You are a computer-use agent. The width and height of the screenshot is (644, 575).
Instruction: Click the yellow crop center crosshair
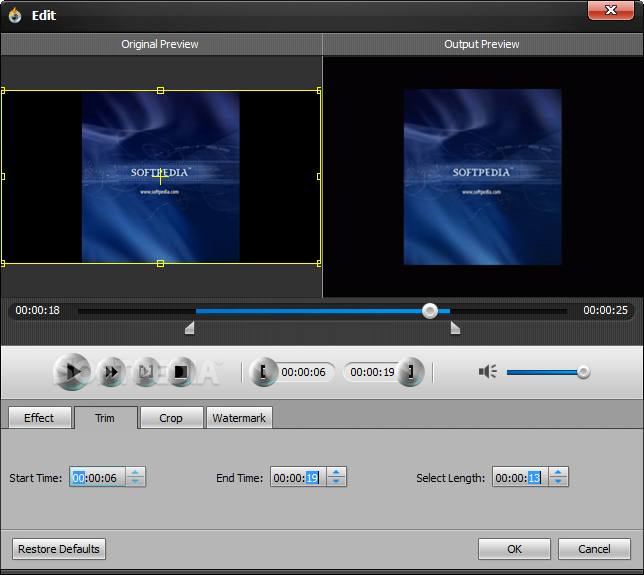click(x=160, y=177)
